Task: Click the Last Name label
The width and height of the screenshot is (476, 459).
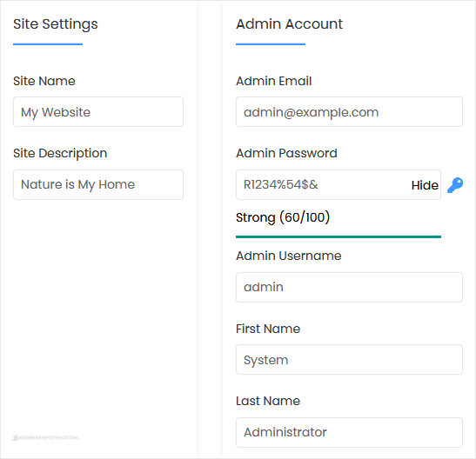Action: click(x=268, y=401)
